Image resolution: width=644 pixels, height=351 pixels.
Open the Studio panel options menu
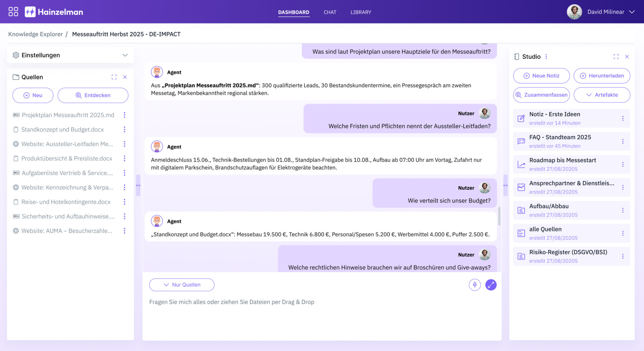(546, 57)
